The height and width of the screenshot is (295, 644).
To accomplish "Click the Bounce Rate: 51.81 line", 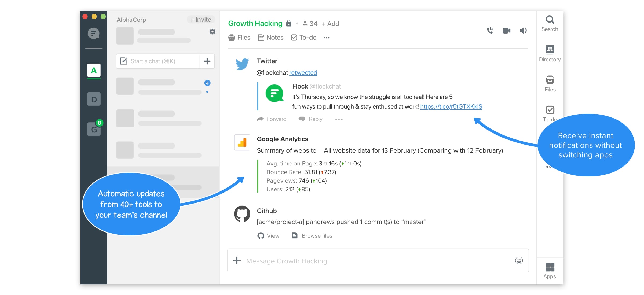I will (x=301, y=172).
